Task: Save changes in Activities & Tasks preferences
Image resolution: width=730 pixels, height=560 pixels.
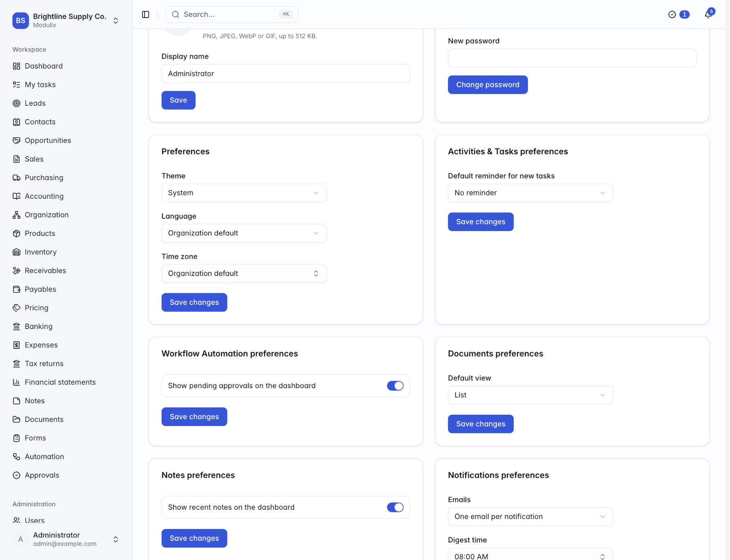Action: 481,222
